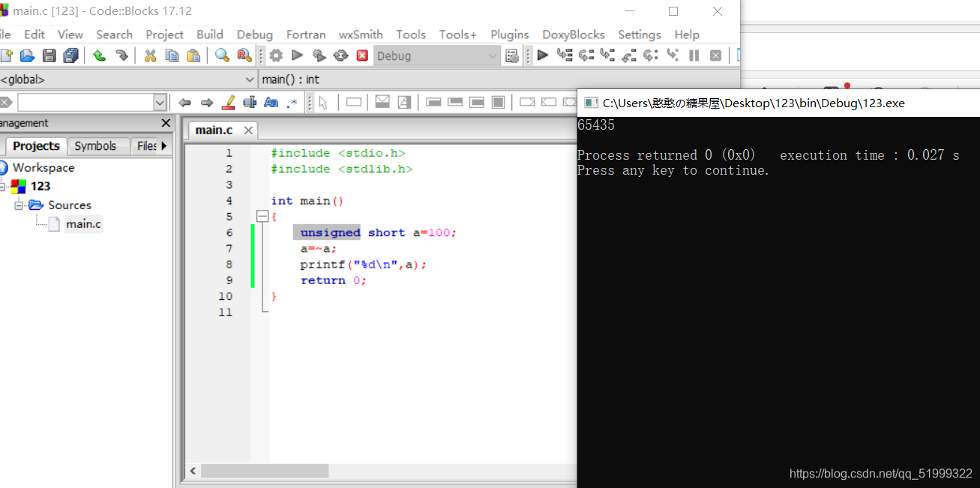Open the wxSmith menu
980x488 pixels.
point(361,34)
